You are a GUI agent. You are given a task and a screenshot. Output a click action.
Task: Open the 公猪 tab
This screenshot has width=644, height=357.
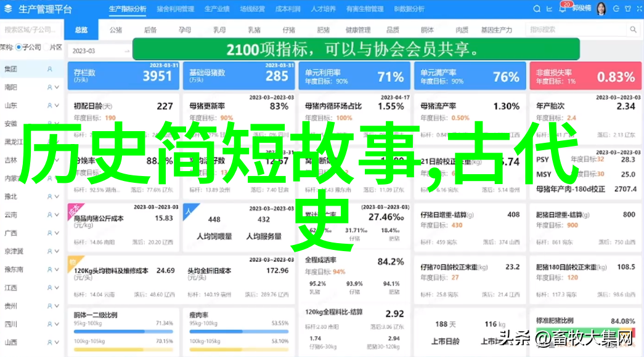[115, 30]
